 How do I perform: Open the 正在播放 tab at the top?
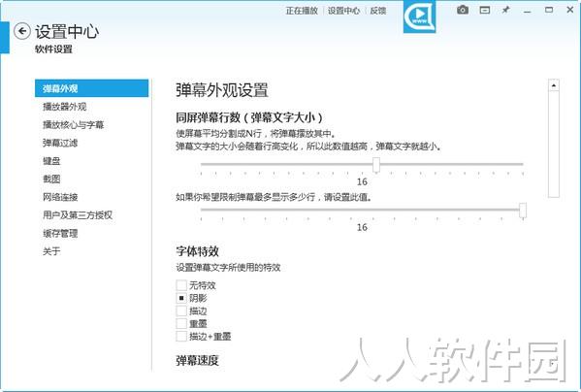(302, 11)
